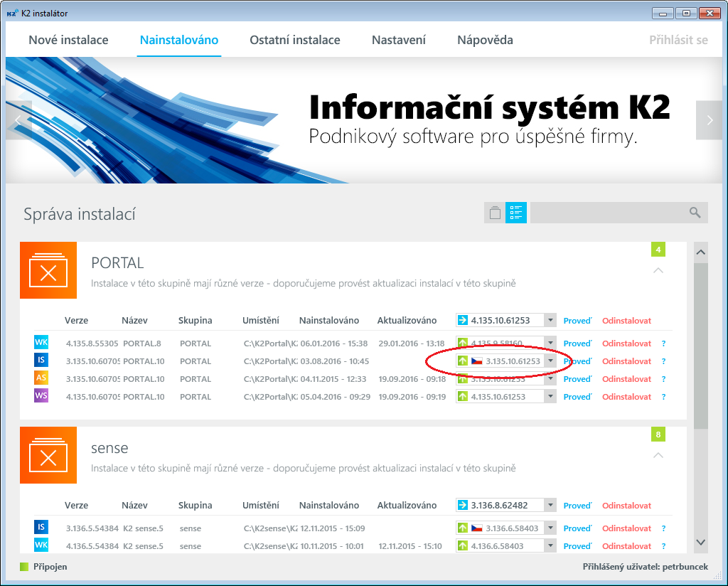Open the Nápověda tab
Image resolution: width=728 pixels, height=586 pixels.
(485, 40)
